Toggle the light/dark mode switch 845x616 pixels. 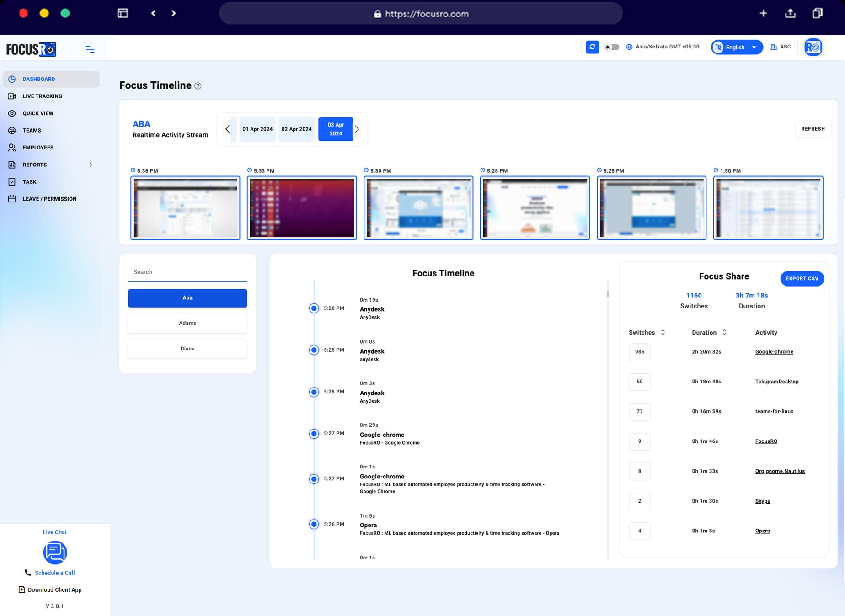611,47
